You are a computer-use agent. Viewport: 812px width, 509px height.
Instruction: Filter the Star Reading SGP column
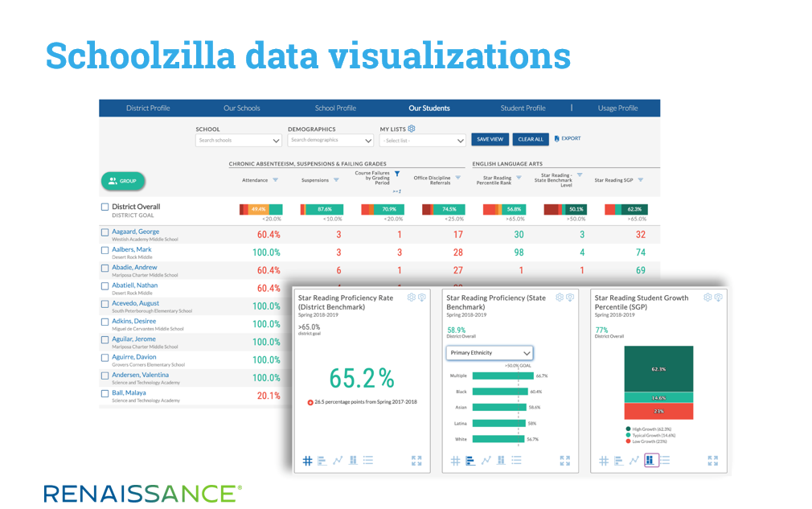[x=641, y=179]
